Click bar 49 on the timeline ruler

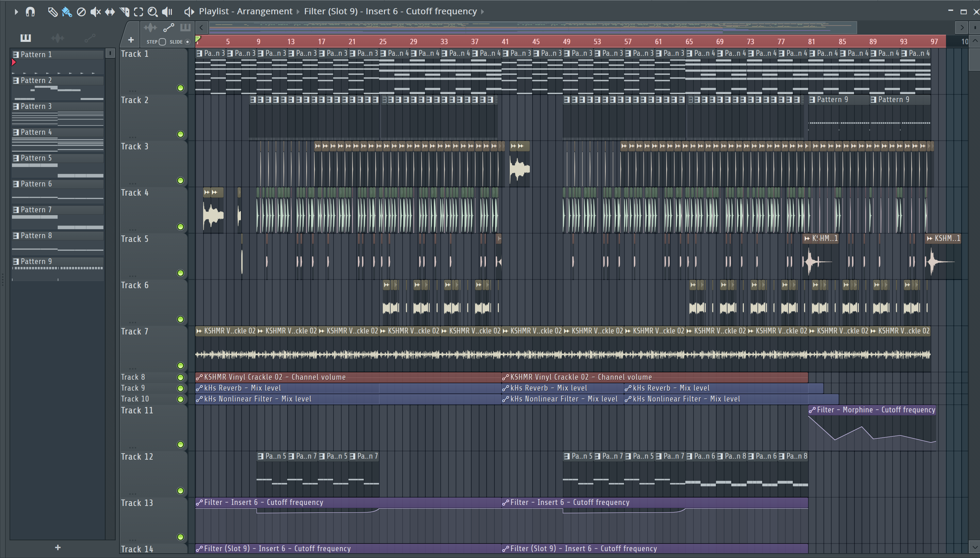coord(567,42)
